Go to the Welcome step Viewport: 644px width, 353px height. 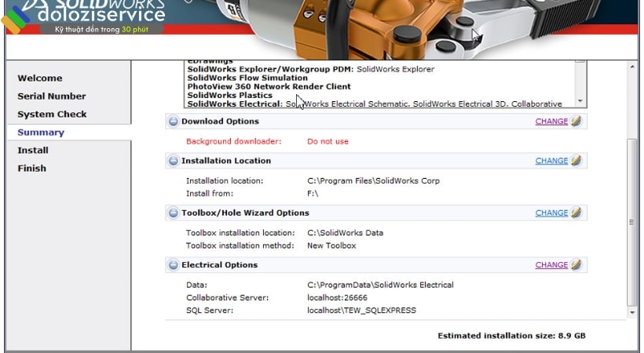40,78
